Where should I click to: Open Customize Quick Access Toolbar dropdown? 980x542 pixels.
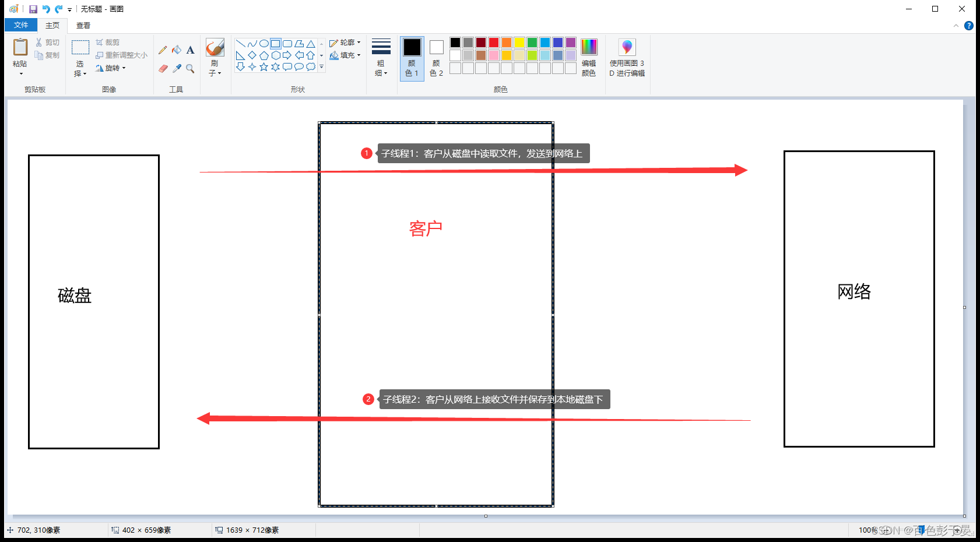tap(69, 10)
